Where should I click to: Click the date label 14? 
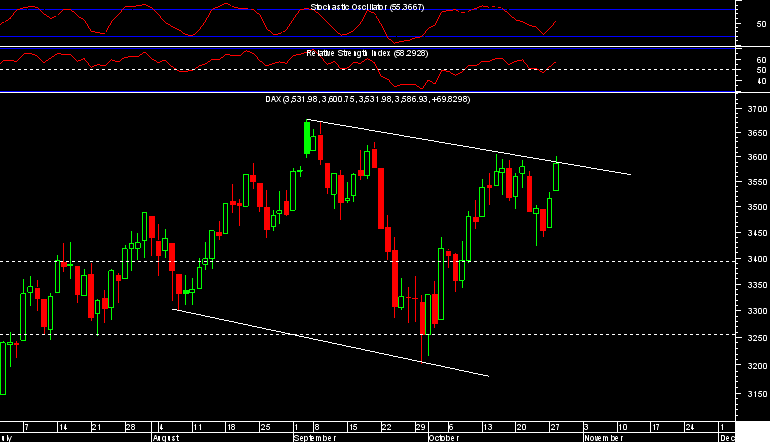click(63, 427)
